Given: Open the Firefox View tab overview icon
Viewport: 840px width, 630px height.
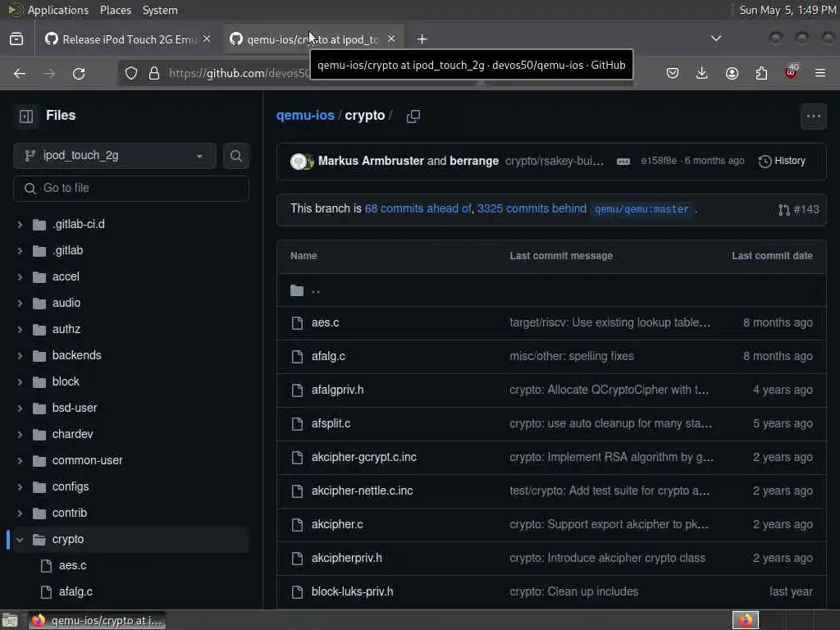Looking at the screenshot, I should (16, 39).
